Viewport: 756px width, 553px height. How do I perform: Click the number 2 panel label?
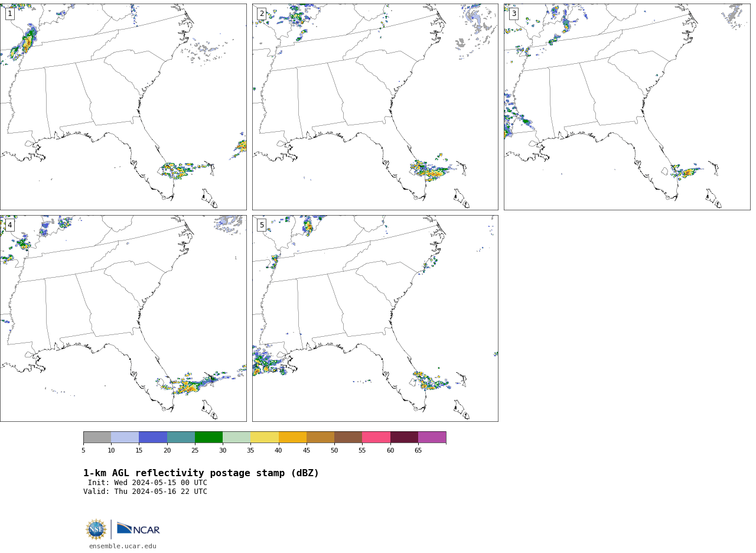click(x=262, y=14)
